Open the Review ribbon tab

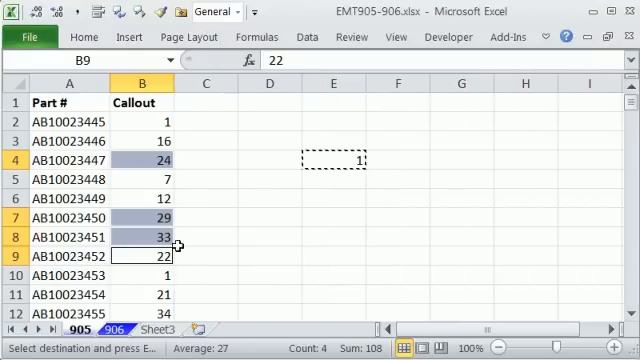pyautogui.click(x=352, y=37)
